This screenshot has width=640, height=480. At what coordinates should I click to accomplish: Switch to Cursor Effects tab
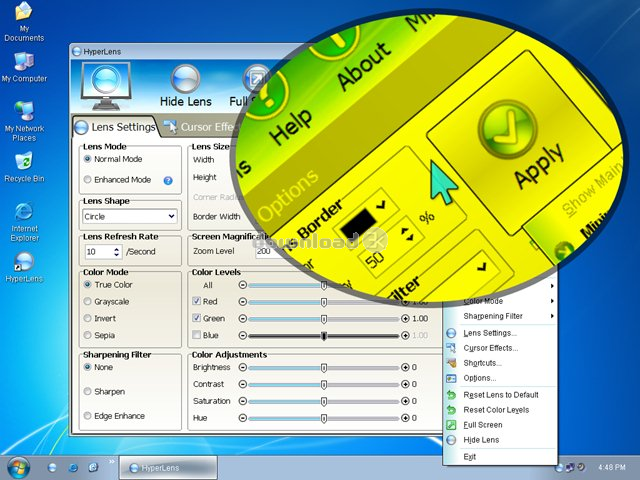[x=202, y=127]
